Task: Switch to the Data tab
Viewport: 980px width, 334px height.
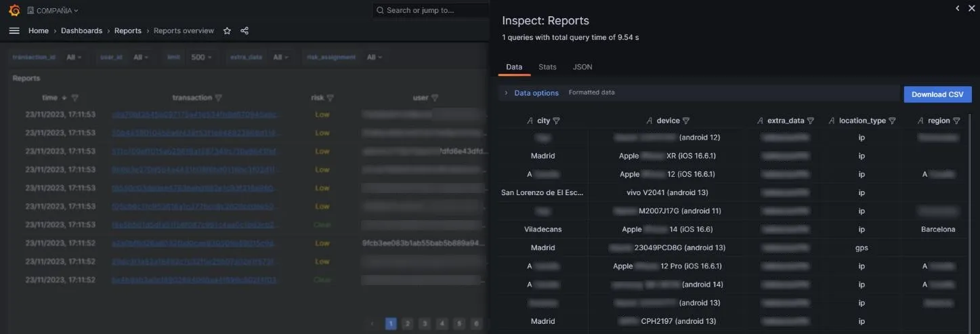Action: [514, 67]
